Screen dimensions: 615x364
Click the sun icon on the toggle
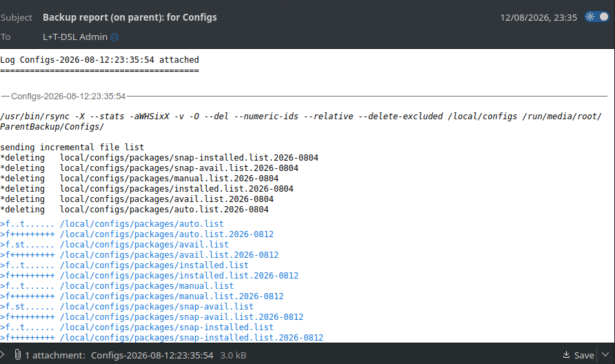(590, 17)
